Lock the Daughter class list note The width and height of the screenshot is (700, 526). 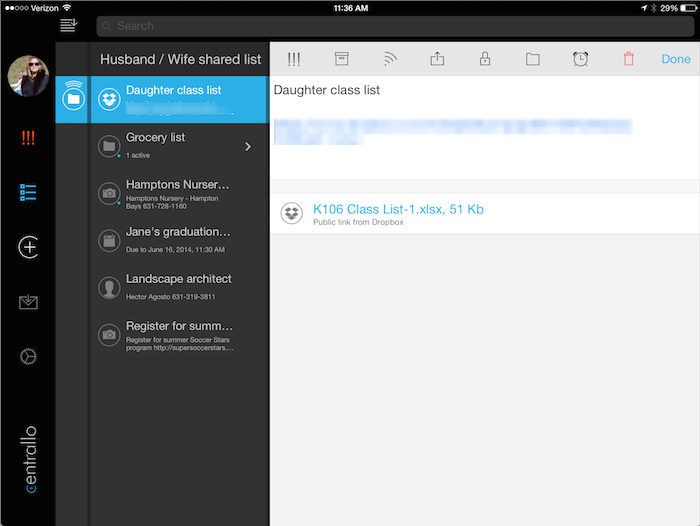coord(485,59)
